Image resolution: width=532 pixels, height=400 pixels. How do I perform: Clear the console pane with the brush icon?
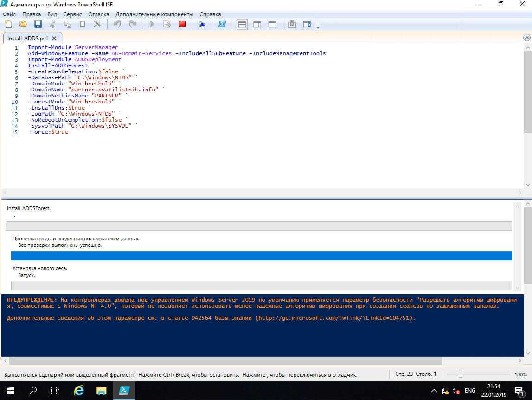click(97, 24)
